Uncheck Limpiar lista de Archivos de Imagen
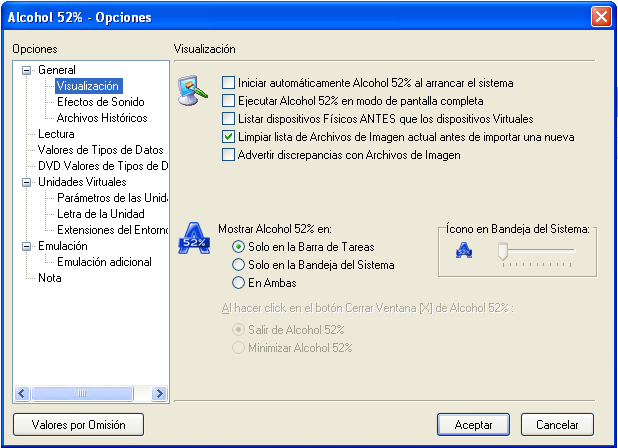 pos(228,137)
